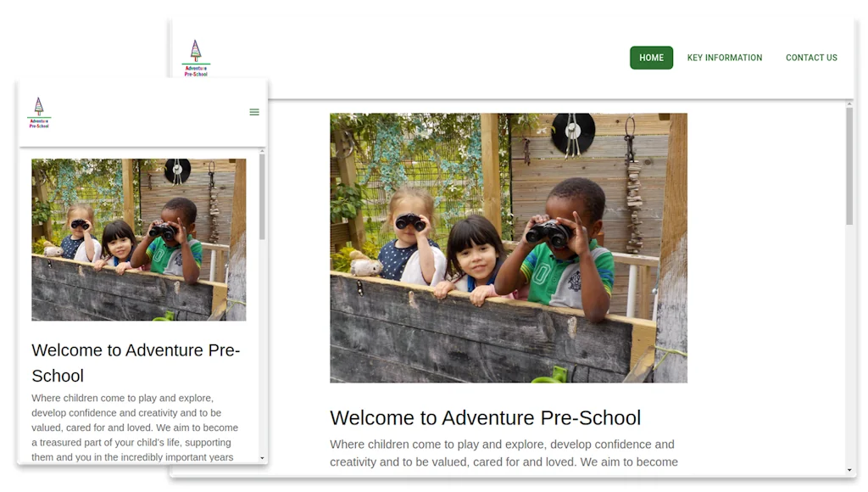868x492 pixels.
Task: Click the Adventure Pre-School logo in mobile header
Action: point(39,113)
